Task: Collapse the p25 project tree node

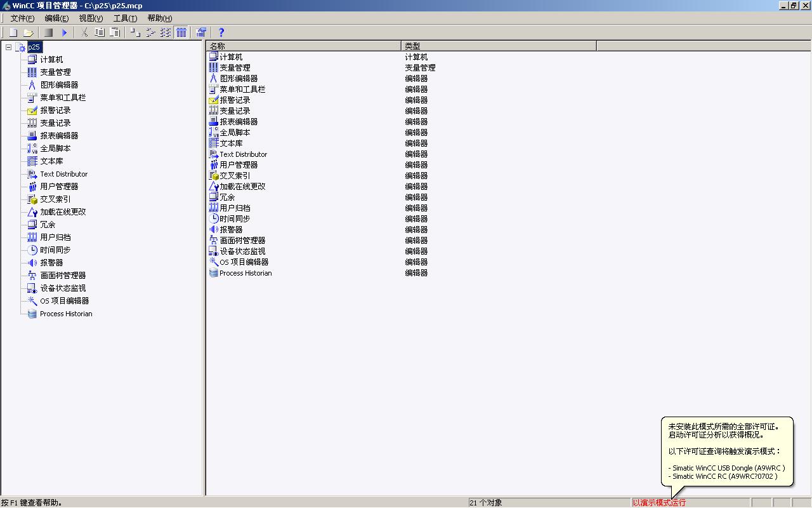Action: pyautogui.click(x=9, y=47)
